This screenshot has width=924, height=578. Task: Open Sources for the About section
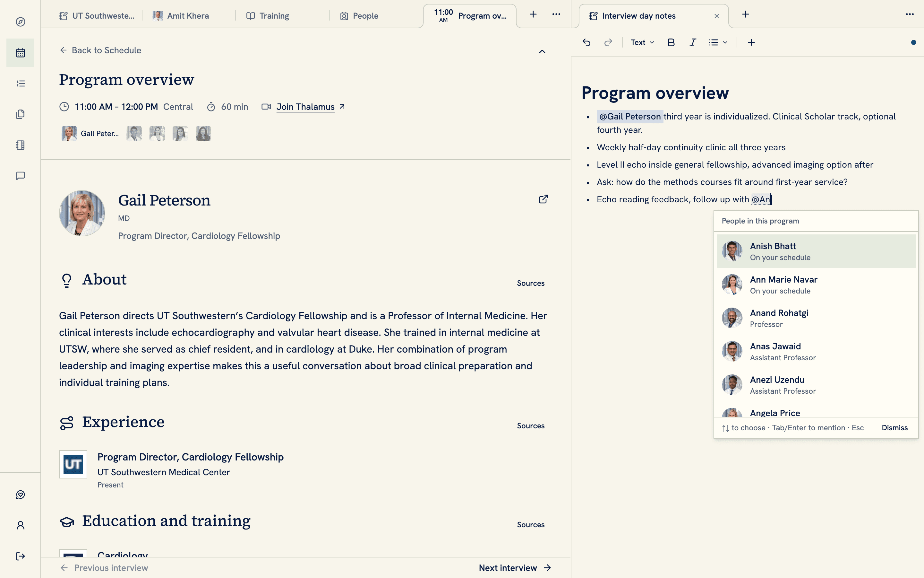(x=531, y=283)
